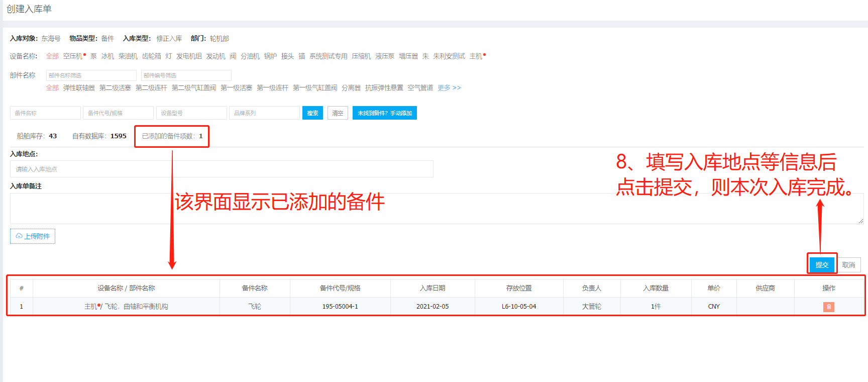Viewport: 868px width, 382px height.
Task: Focus the 部件编号筛选 input field
Action: click(x=186, y=75)
